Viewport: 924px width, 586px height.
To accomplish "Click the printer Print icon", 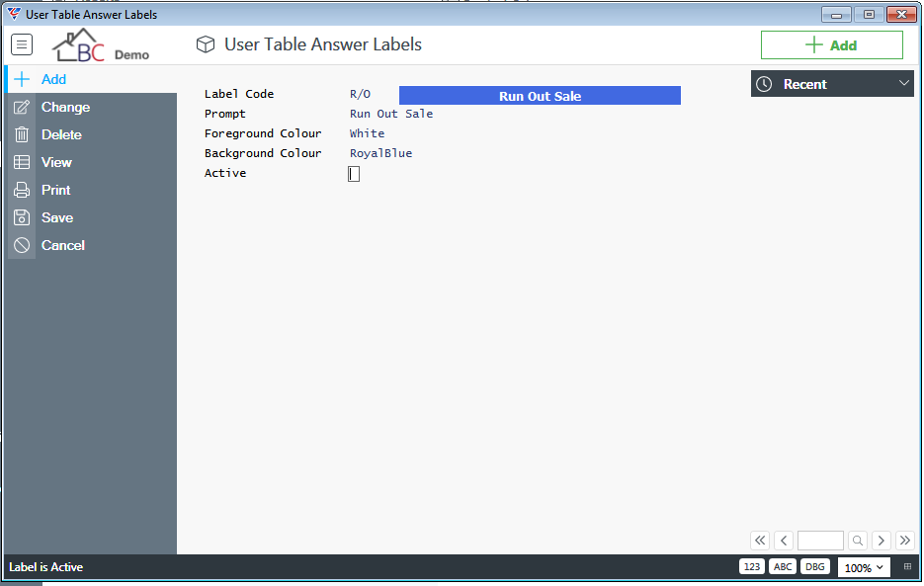I will (x=22, y=190).
